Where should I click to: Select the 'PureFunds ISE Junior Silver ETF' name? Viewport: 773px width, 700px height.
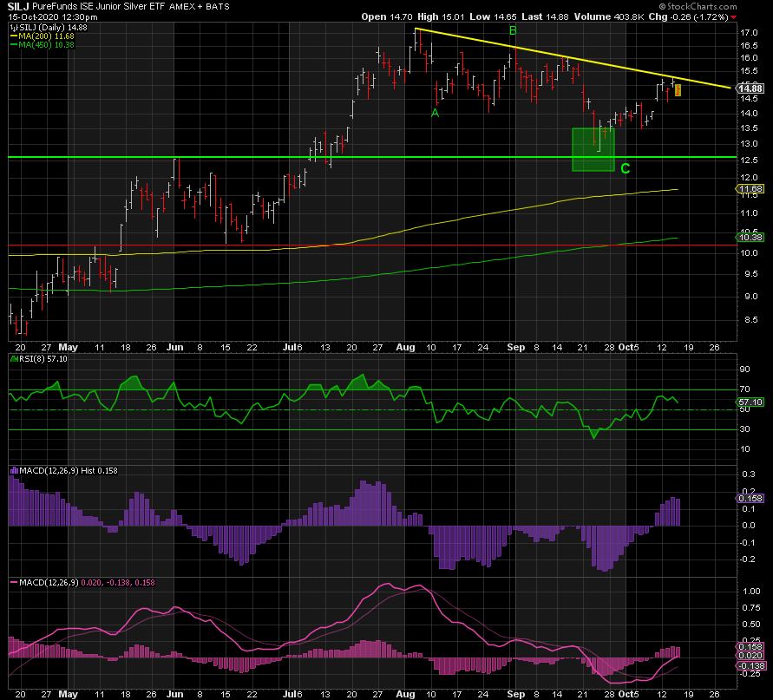click(x=99, y=6)
